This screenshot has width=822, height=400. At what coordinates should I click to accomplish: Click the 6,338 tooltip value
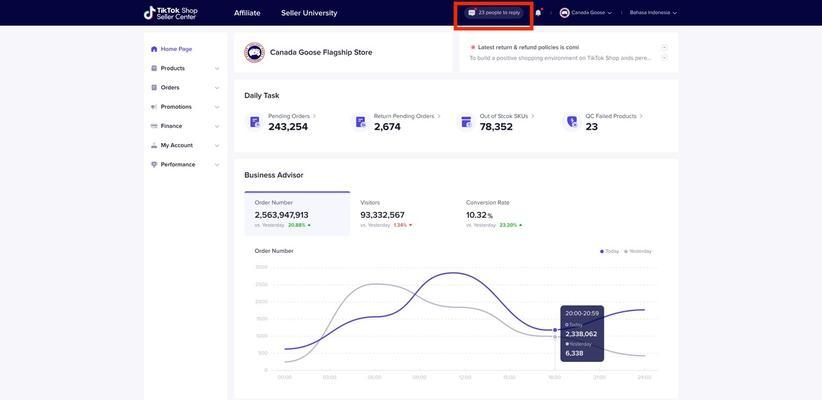click(x=574, y=353)
